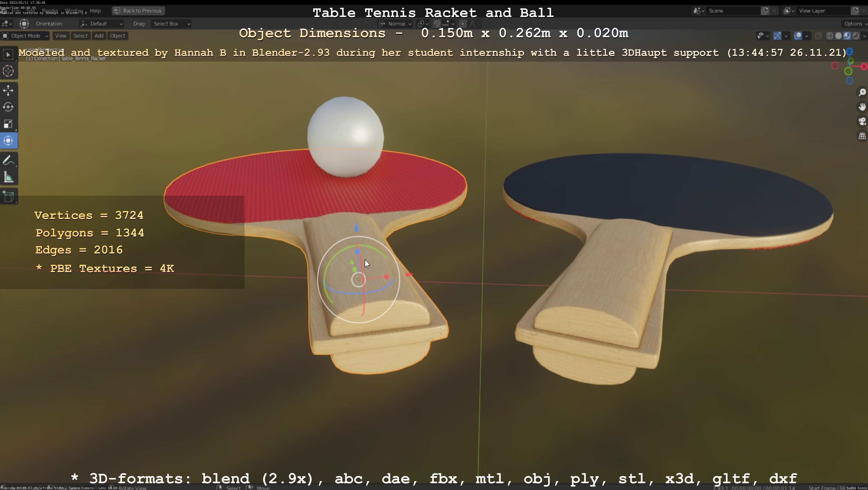Toggle the camera view button
Screen dimensions: 868x490
coord(862,122)
